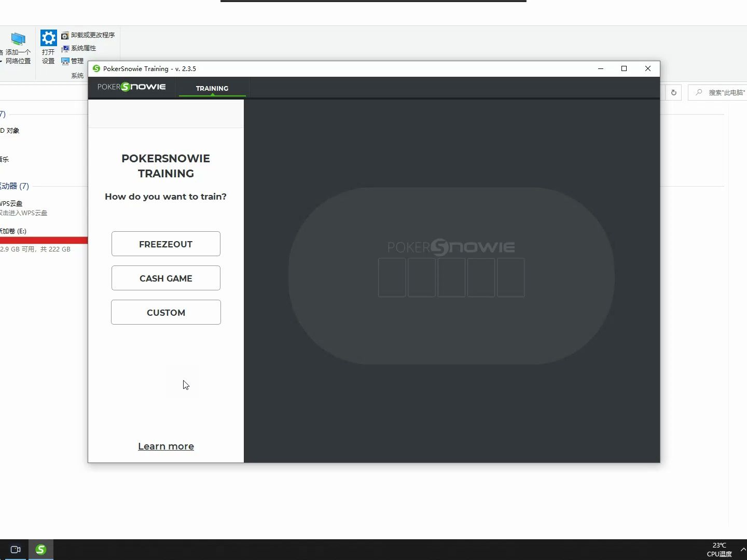Choose the Cash Game training mode
Viewport: 747px width, 560px height.
(166, 278)
